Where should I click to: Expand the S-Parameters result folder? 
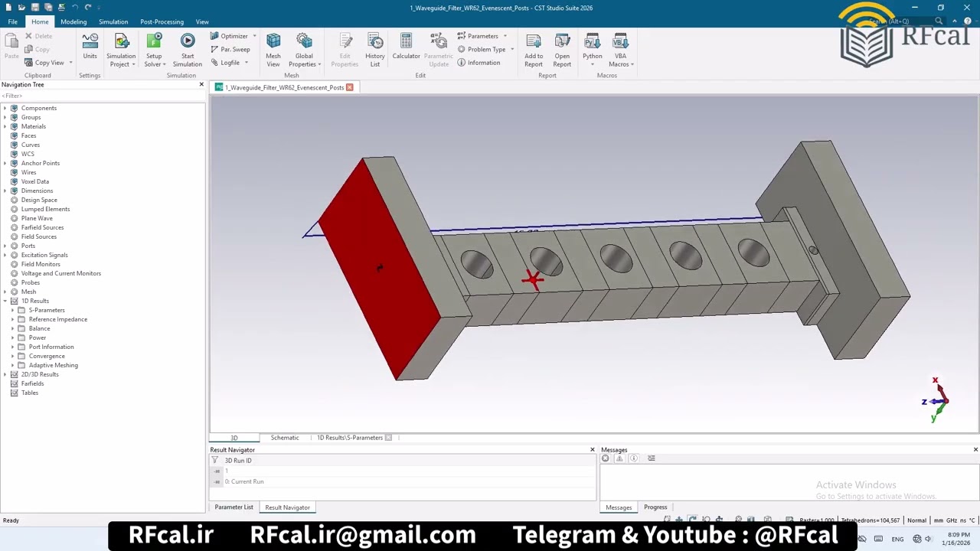click(12, 310)
